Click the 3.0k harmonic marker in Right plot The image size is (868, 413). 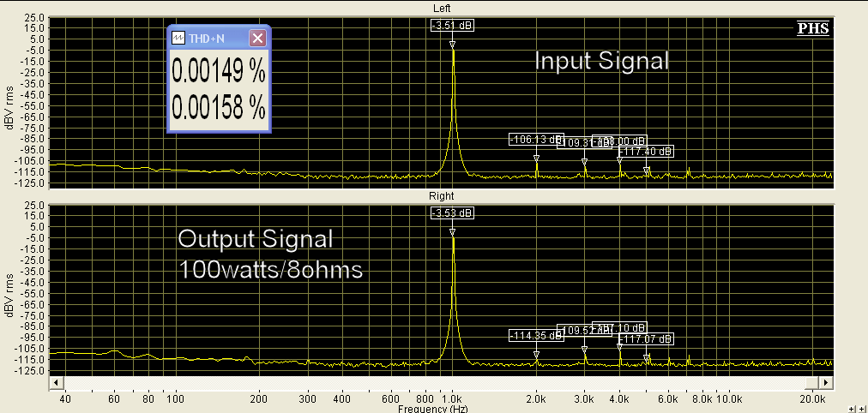[585, 350]
